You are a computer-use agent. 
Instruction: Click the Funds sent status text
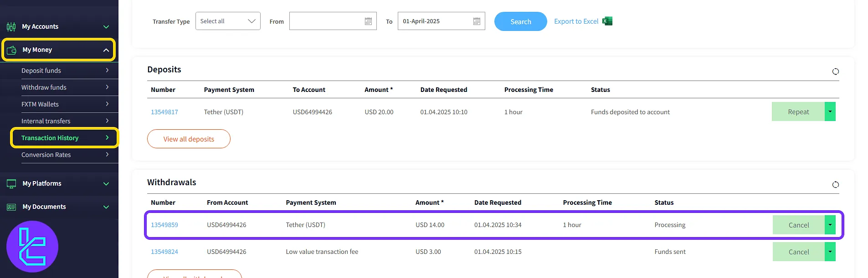[x=670, y=252]
